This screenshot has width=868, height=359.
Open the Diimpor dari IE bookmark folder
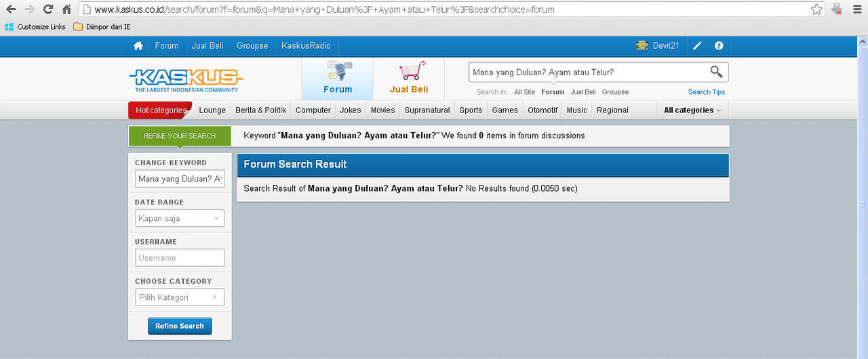coord(102,27)
